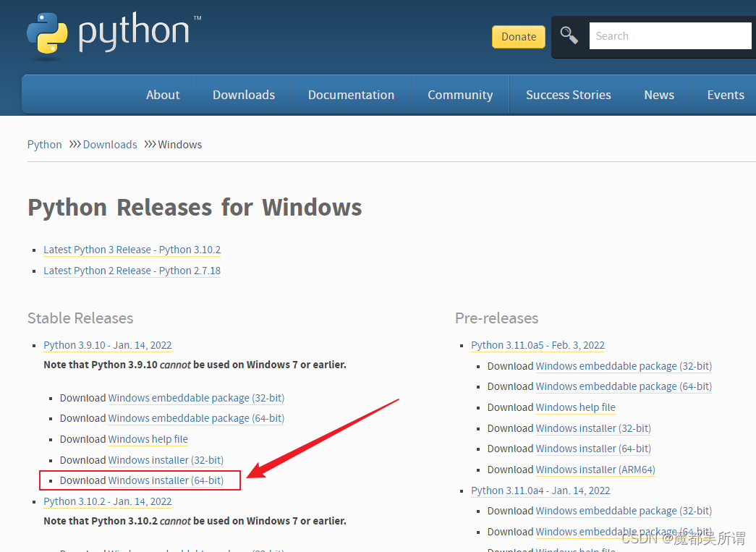The height and width of the screenshot is (552, 756).
Task: Open Latest Python 3 Release - Python 3.10.2
Action: coord(132,250)
